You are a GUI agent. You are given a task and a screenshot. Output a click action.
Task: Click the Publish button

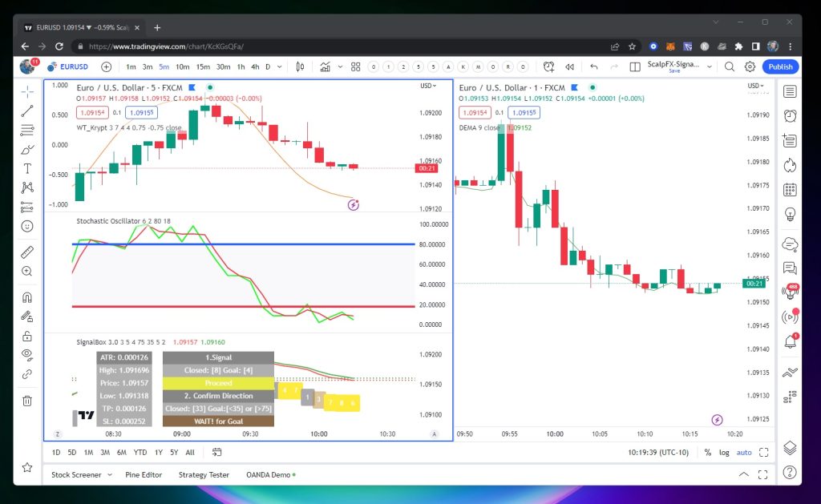pos(780,67)
